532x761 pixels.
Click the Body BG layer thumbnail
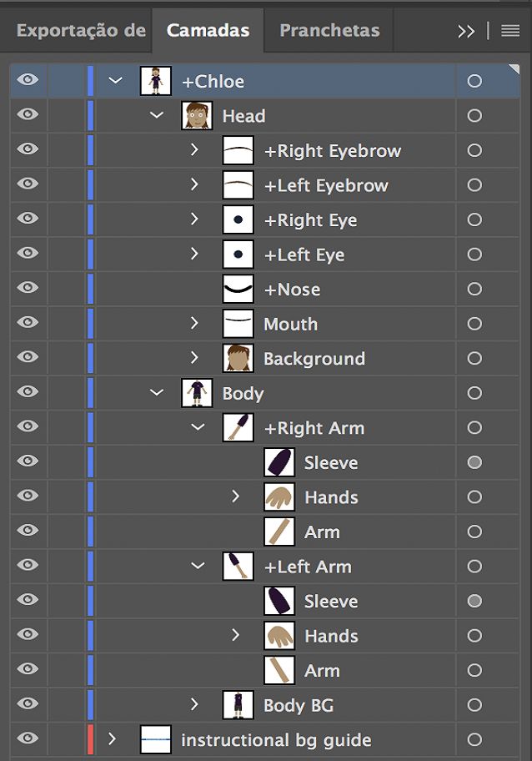238,704
